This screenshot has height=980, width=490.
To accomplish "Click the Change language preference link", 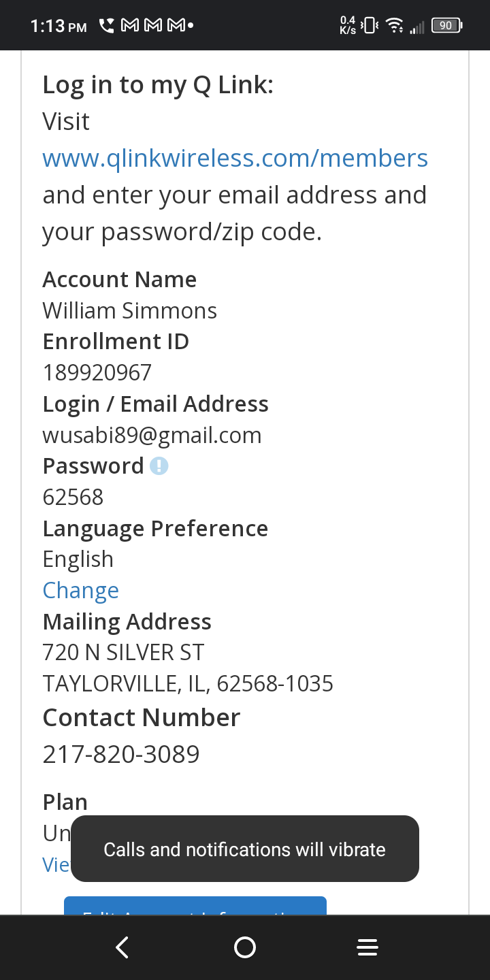I will pos(80,590).
